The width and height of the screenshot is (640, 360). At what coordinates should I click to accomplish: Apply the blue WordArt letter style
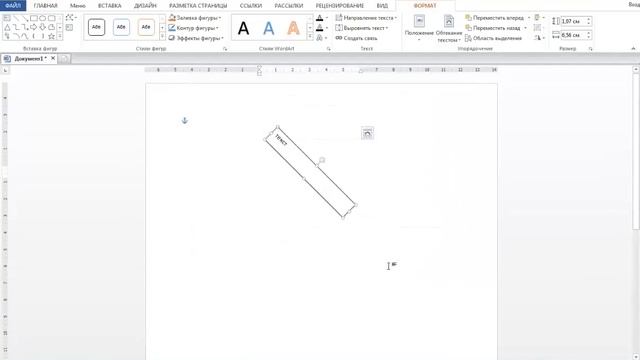pyautogui.click(x=269, y=28)
